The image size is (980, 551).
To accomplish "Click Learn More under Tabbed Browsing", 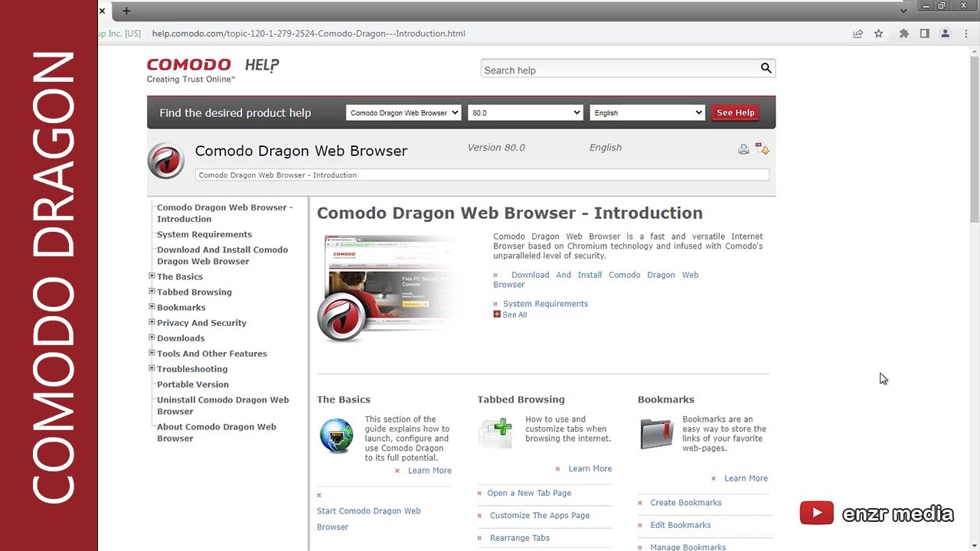I will click(590, 468).
